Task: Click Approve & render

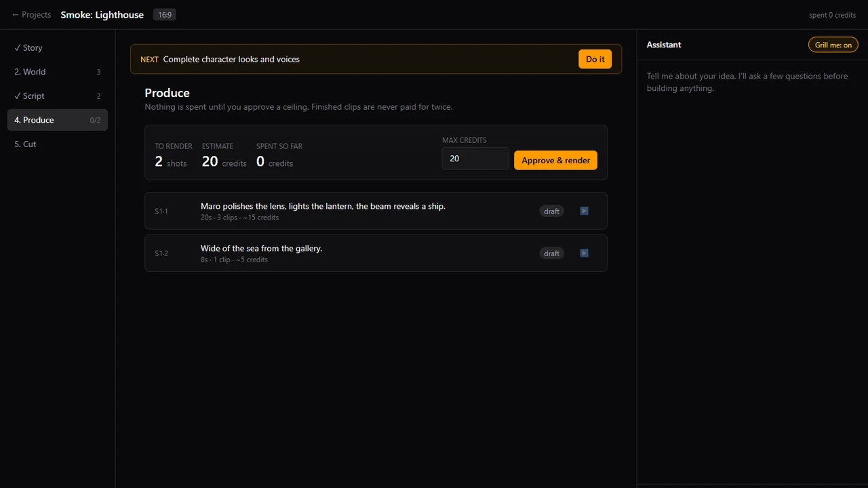Action: click(x=555, y=160)
